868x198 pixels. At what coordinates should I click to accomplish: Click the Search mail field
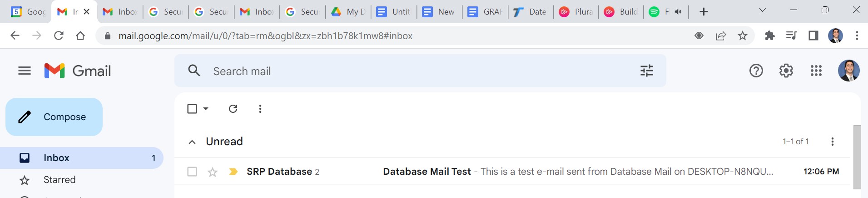(x=409, y=71)
